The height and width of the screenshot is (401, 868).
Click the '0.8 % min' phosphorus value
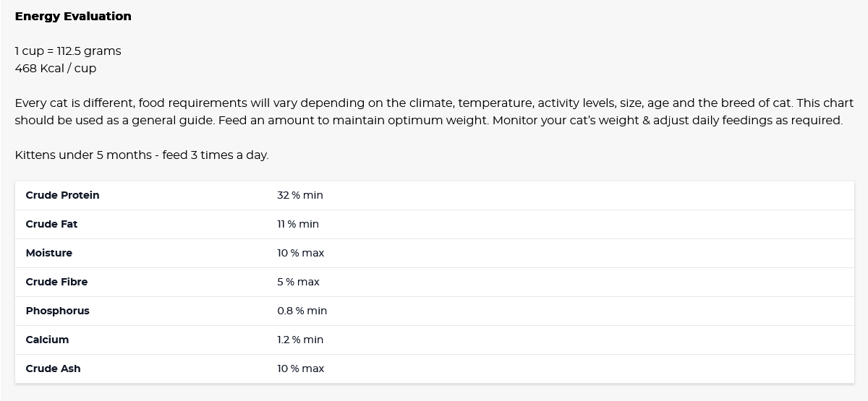(x=302, y=311)
